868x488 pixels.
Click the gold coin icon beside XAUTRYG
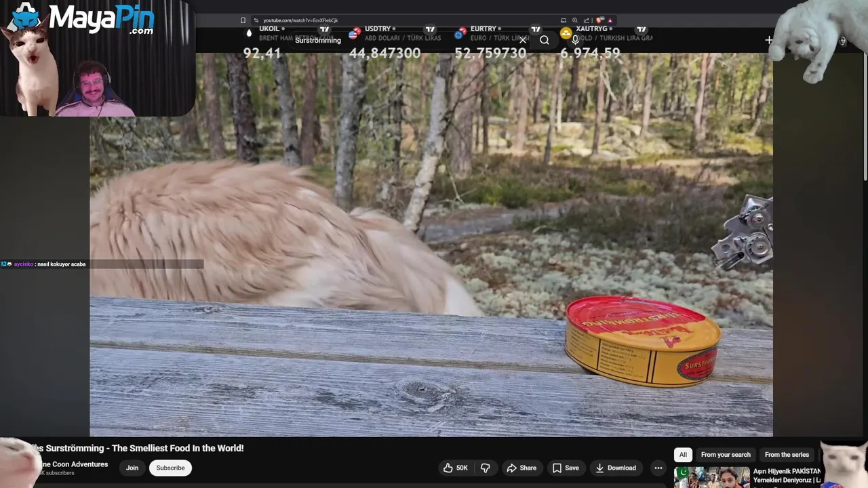click(566, 33)
